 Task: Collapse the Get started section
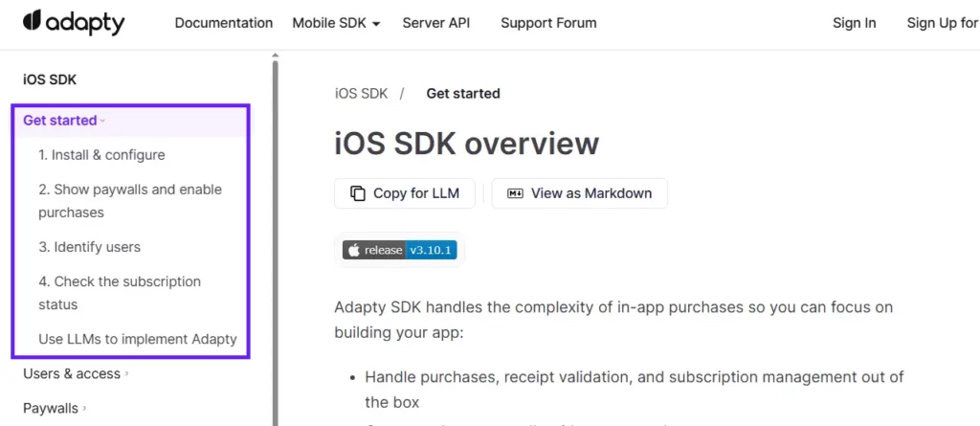pos(130,120)
